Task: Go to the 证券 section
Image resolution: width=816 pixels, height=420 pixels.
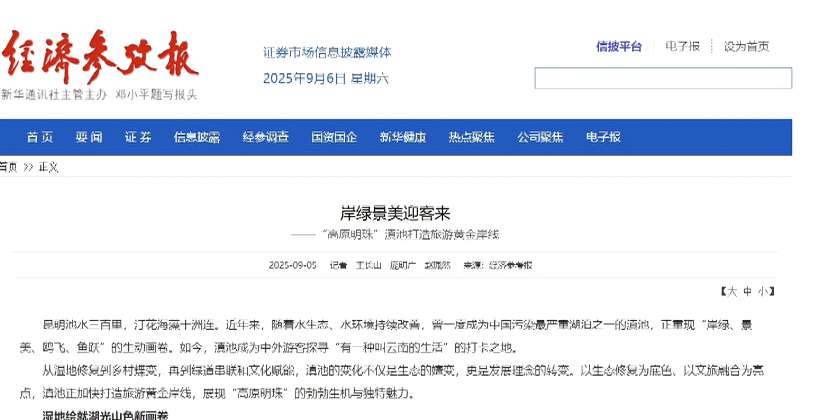Action: click(x=138, y=137)
